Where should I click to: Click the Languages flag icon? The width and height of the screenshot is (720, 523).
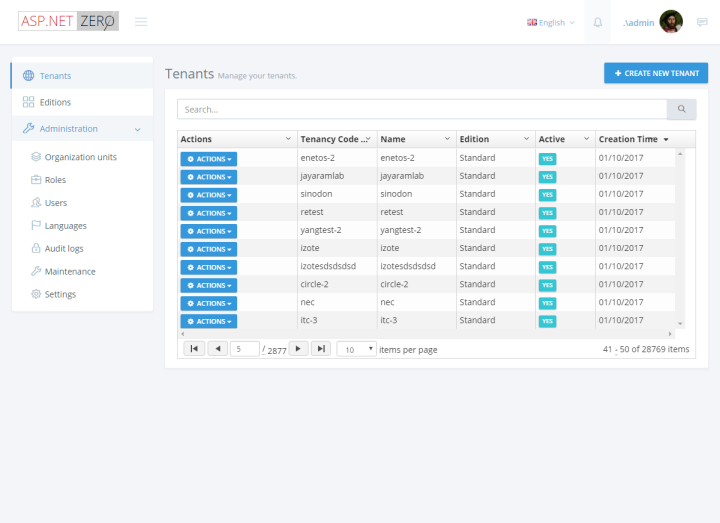pos(36,225)
